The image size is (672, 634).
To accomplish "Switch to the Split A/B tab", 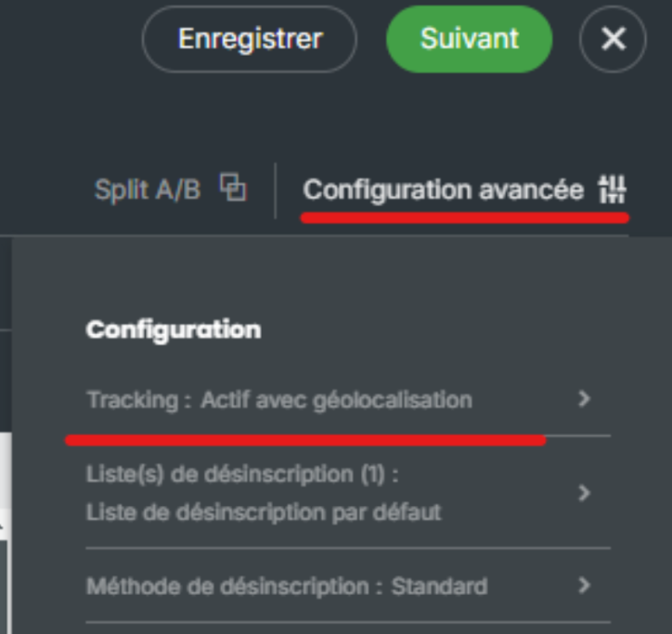I will 149,189.
